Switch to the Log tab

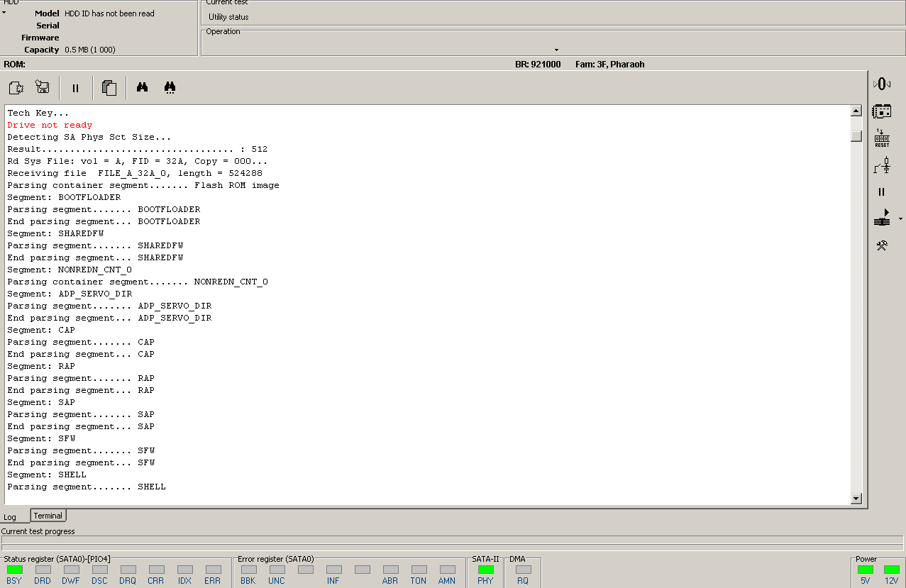click(10, 517)
